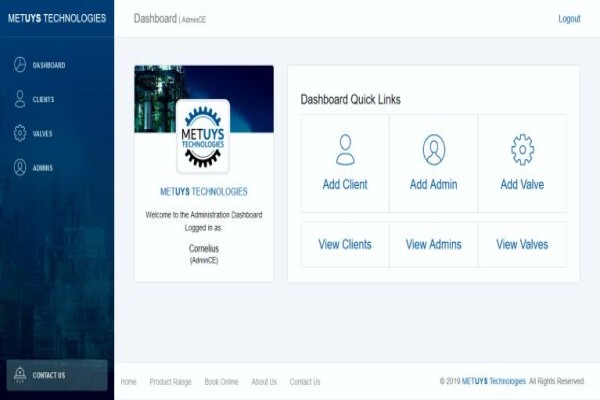600x400 pixels.
Task: Open the View Clients quick link
Action: pyautogui.click(x=345, y=244)
